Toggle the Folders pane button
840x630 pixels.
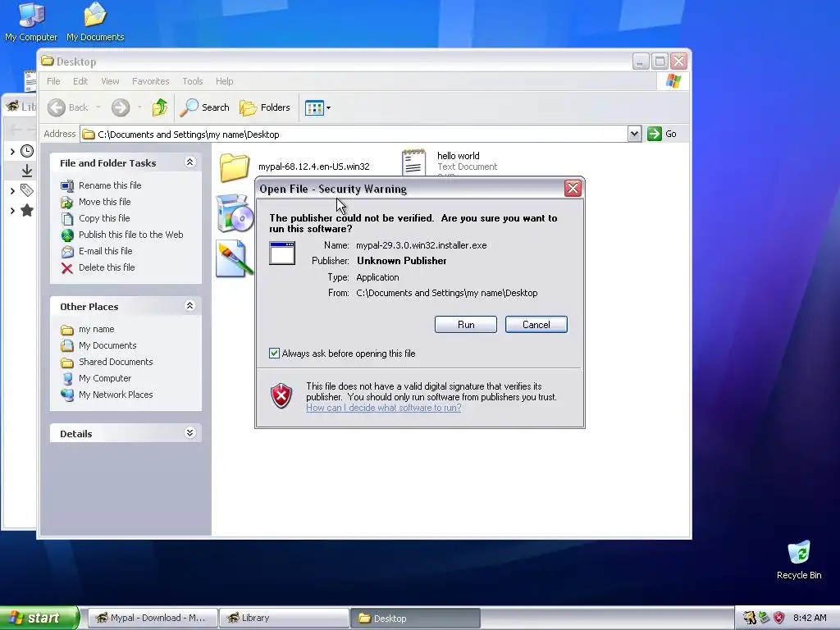(265, 107)
